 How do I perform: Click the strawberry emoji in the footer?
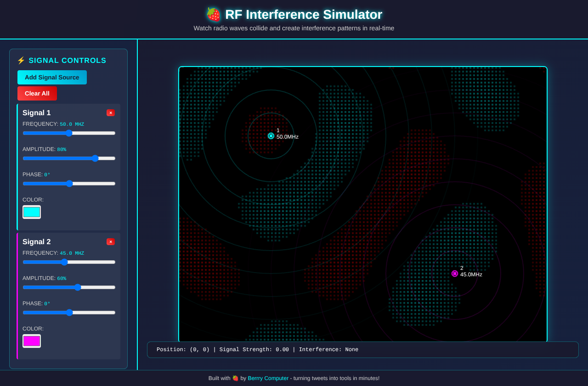tap(235, 378)
